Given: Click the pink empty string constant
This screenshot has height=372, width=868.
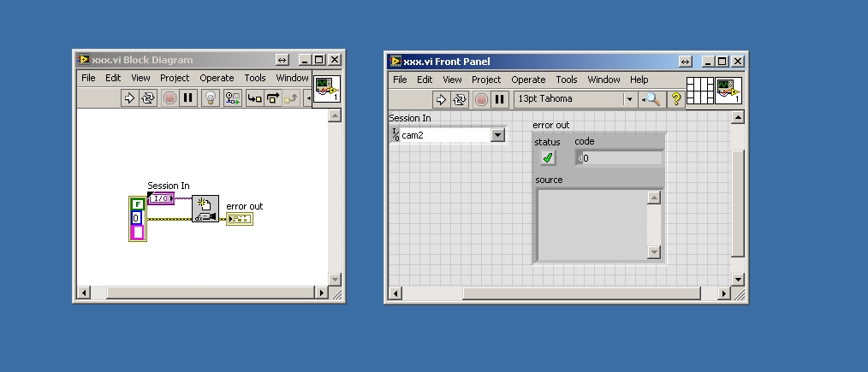Looking at the screenshot, I should (x=137, y=232).
